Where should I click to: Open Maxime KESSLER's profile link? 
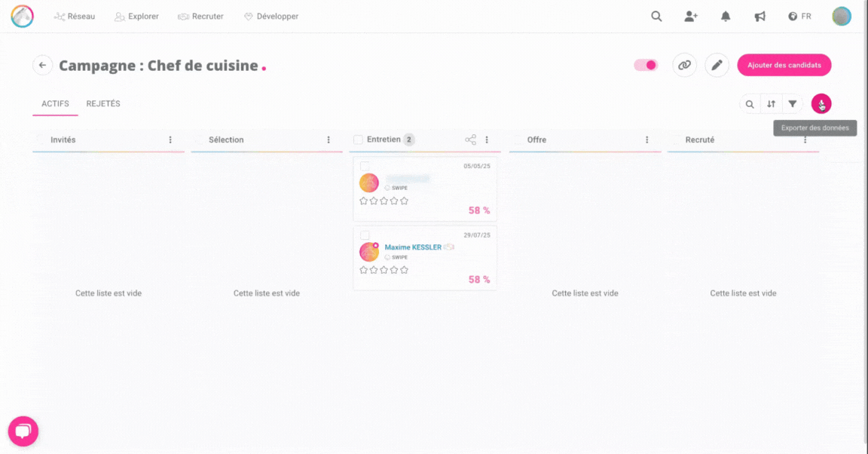[x=413, y=247]
